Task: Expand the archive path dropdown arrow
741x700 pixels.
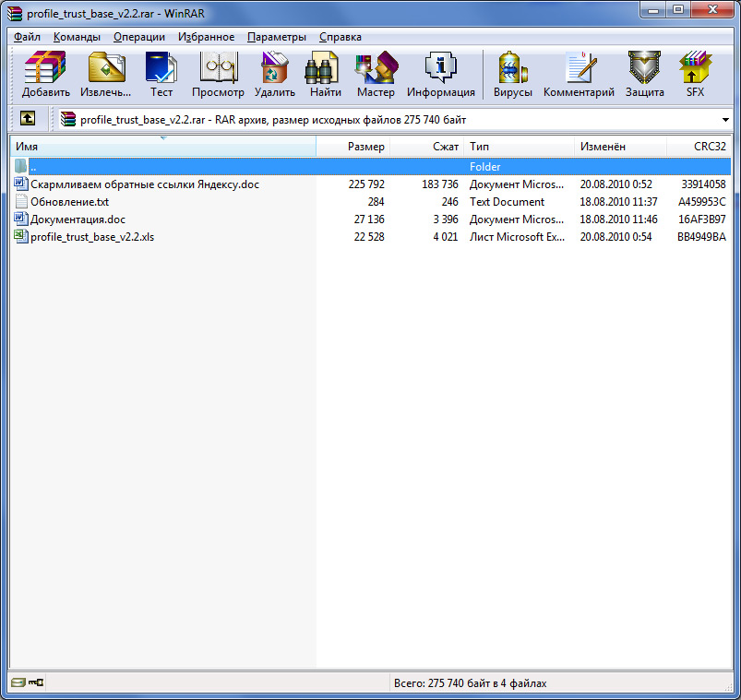Action: coord(725,120)
